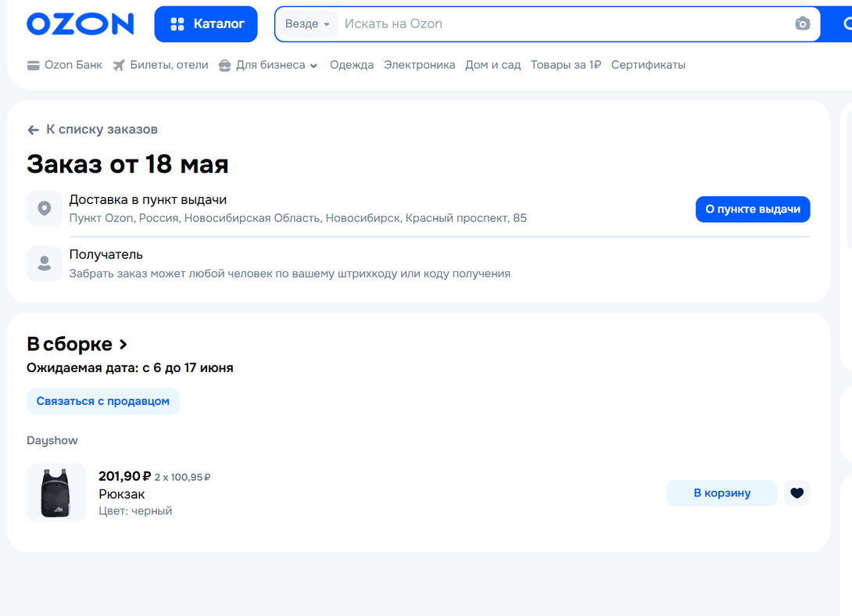Expand the В сборке status chevron
This screenshot has height=616, width=852.
coord(124,345)
